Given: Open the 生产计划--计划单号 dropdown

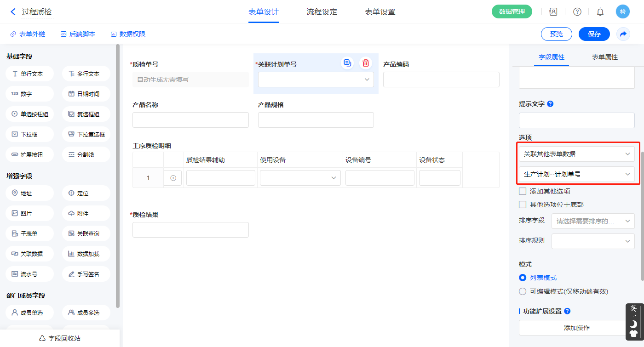Looking at the screenshot, I should coord(576,174).
